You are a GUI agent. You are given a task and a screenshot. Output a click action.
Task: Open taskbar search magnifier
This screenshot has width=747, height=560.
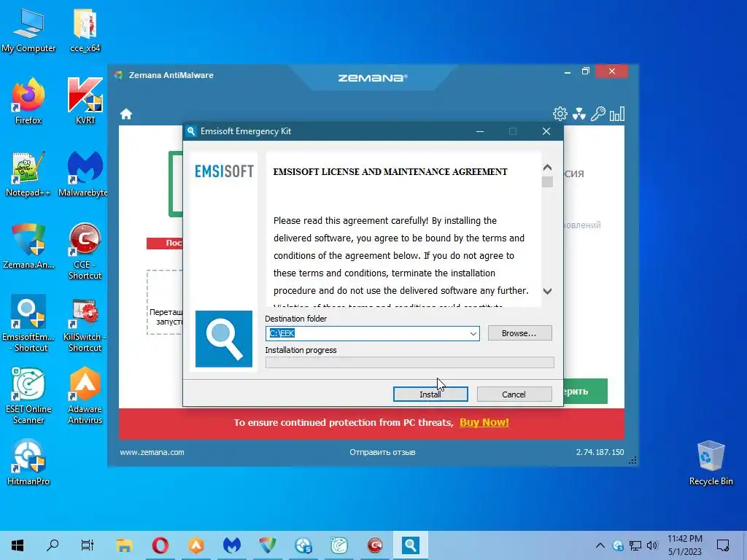pyautogui.click(x=53, y=545)
